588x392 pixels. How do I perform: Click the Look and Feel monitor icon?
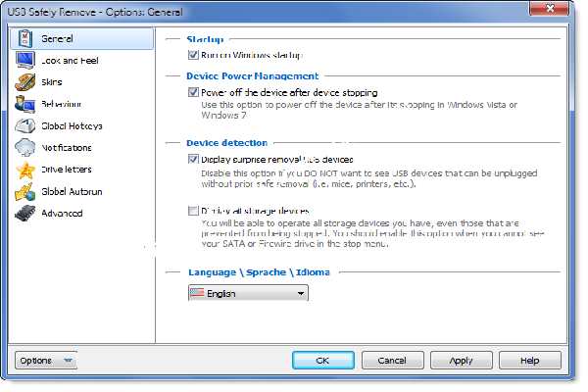[x=25, y=60]
